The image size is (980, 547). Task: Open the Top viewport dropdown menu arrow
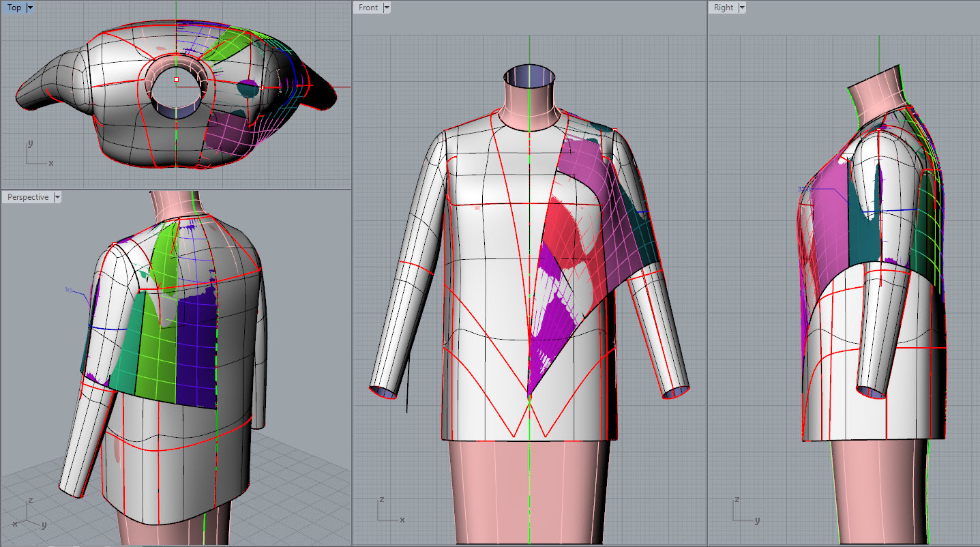tap(31, 8)
